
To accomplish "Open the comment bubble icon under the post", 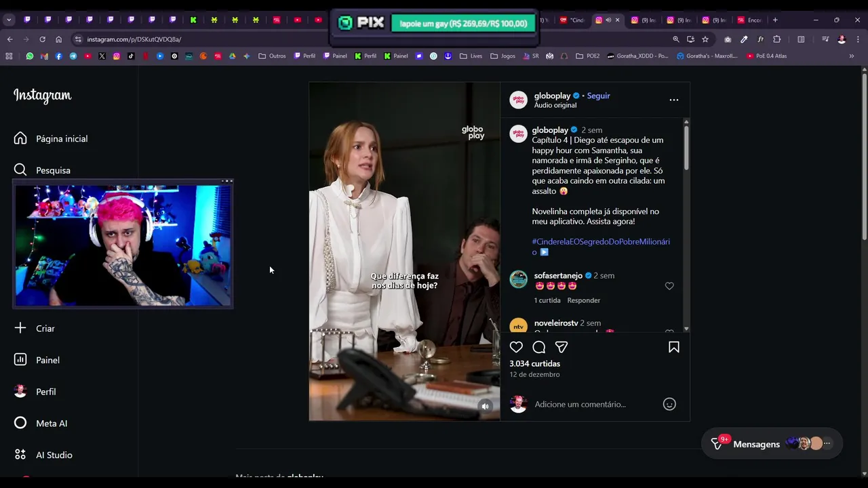I will [x=539, y=347].
